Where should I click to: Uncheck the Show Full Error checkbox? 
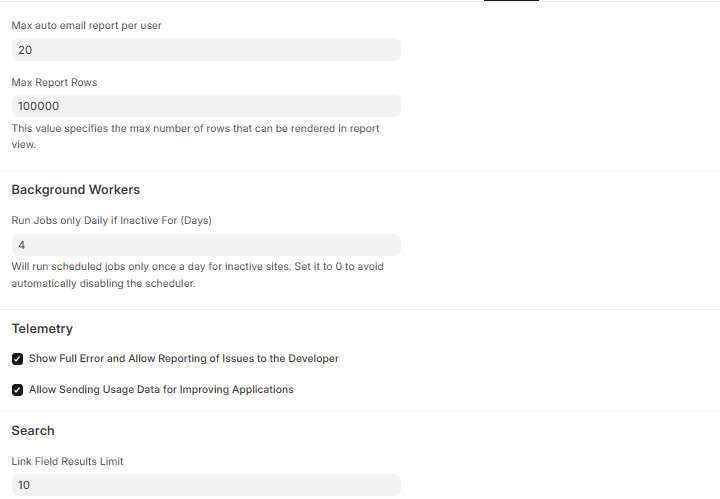18,359
